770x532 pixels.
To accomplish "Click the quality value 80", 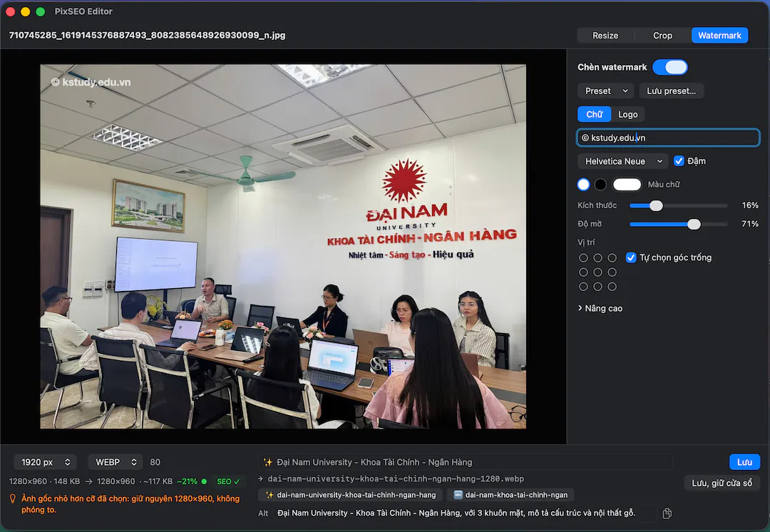I will [155, 462].
